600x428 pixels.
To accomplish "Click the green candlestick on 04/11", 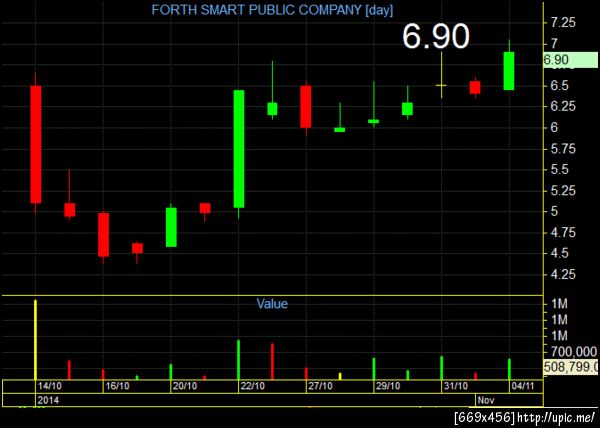I will (x=509, y=71).
